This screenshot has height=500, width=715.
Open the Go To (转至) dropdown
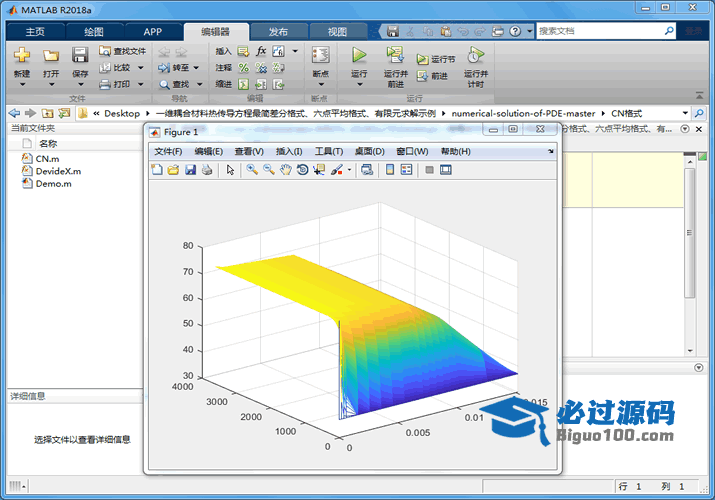coord(196,68)
